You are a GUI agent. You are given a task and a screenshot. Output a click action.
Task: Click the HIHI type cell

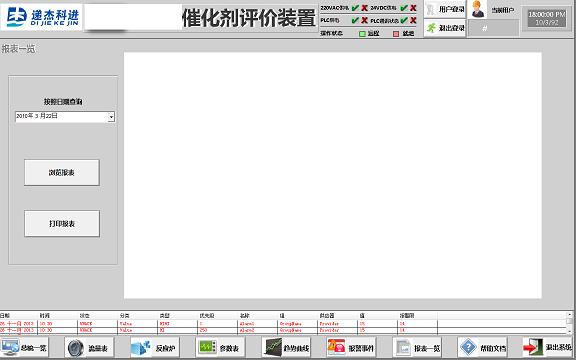[165, 324]
